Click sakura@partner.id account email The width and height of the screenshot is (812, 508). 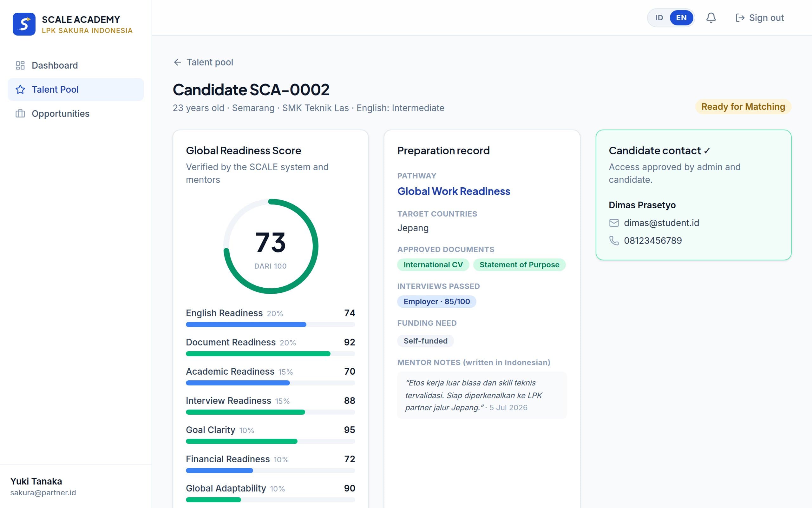tap(43, 493)
